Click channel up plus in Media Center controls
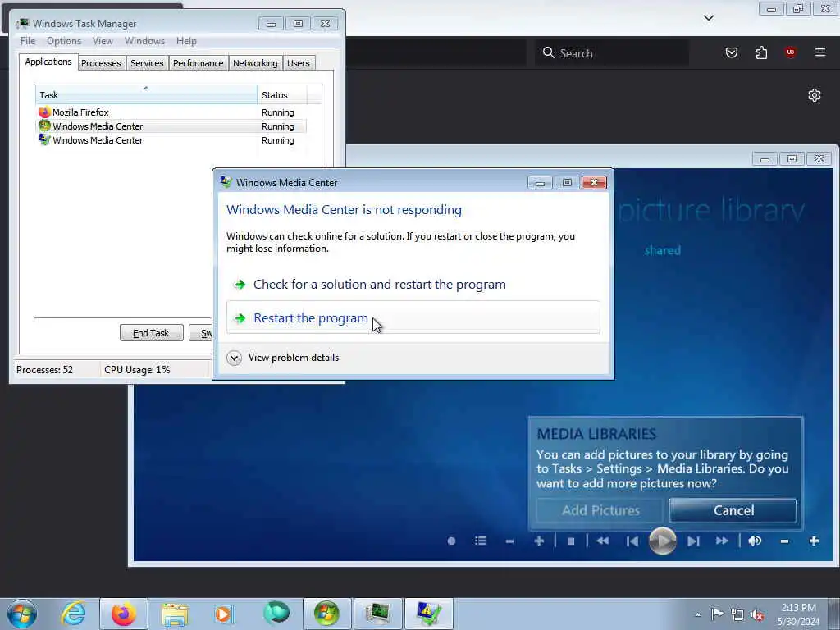The height and width of the screenshot is (630, 840). pyautogui.click(x=539, y=541)
